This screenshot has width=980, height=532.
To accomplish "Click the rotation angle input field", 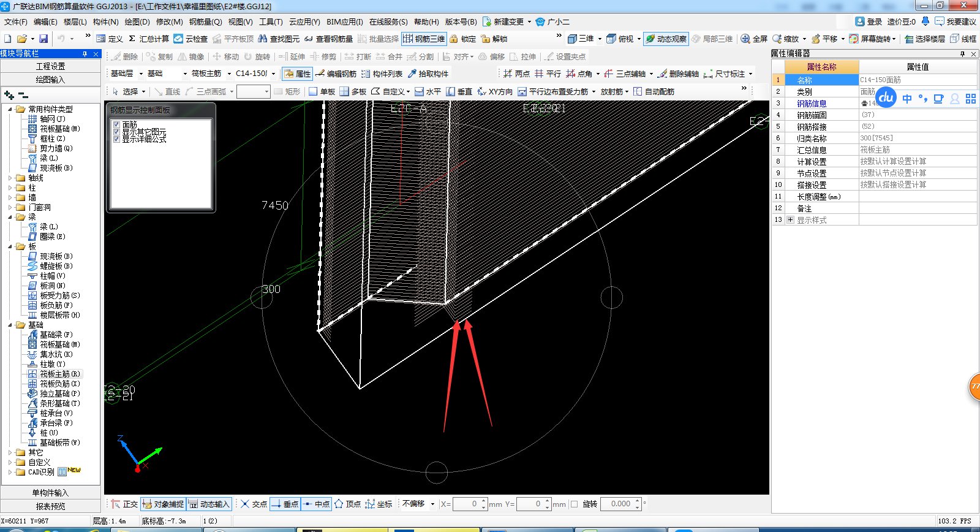I will tap(618, 504).
